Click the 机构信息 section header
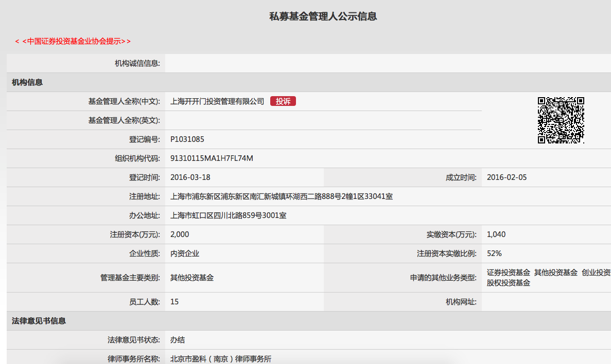 click(27, 82)
